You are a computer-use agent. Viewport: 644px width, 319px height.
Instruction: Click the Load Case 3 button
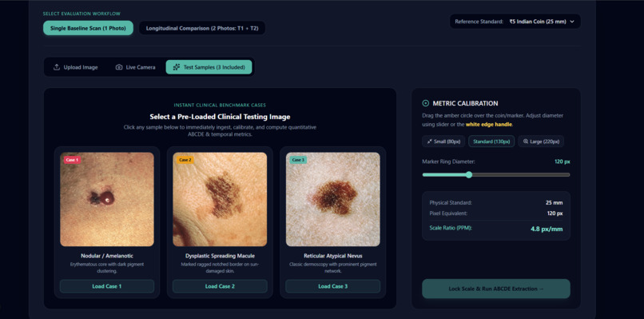point(332,286)
